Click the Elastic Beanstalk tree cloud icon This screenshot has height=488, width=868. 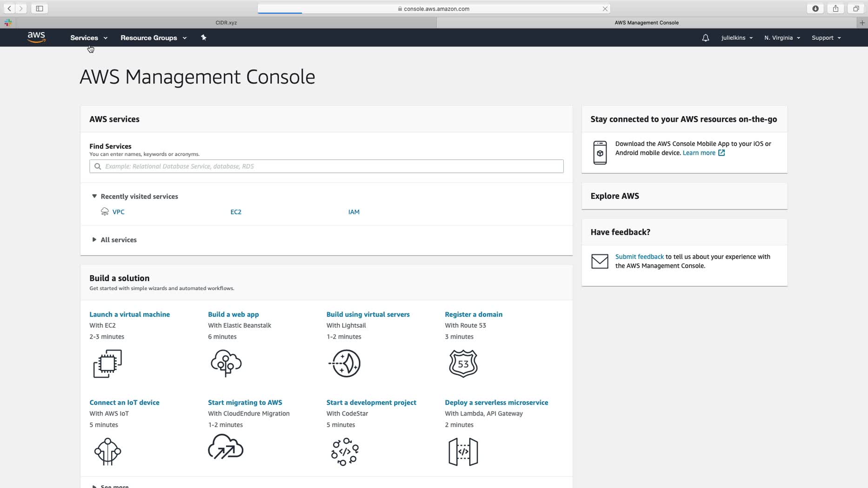(x=226, y=363)
